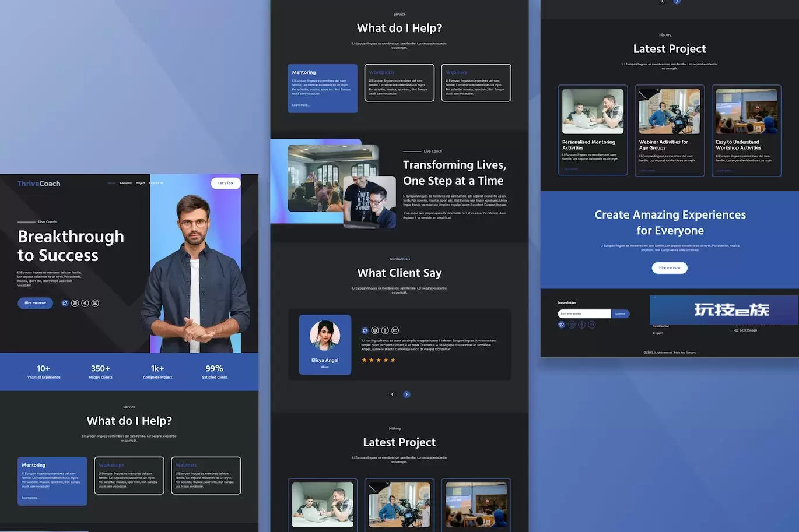Open Facebook icon in testimonial card
Screen dimensions: 799x532
click(x=385, y=330)
